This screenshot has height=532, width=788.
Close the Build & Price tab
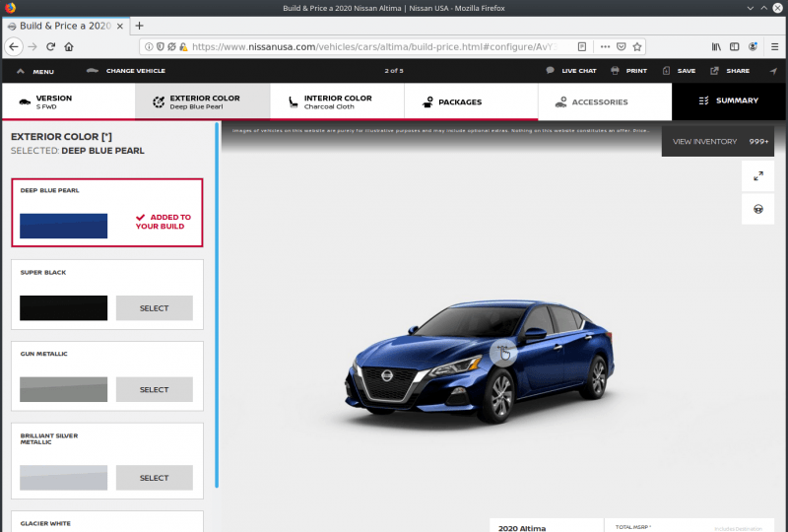(120, 27)
